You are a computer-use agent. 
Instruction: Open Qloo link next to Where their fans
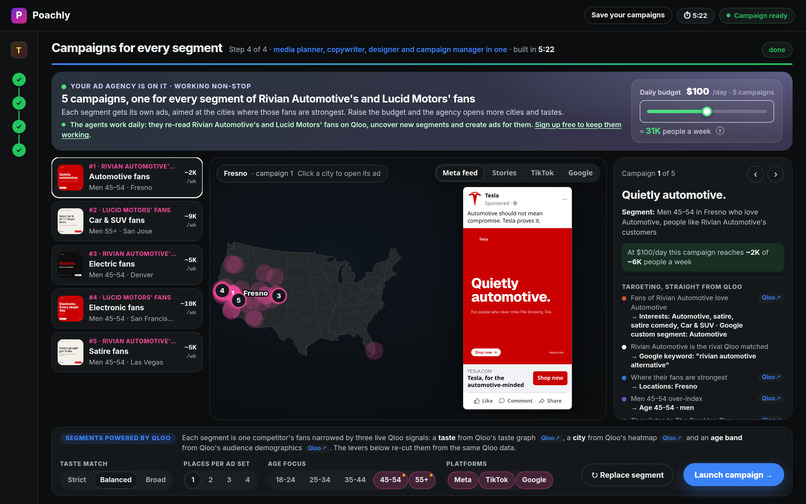[x=771, y=377]
